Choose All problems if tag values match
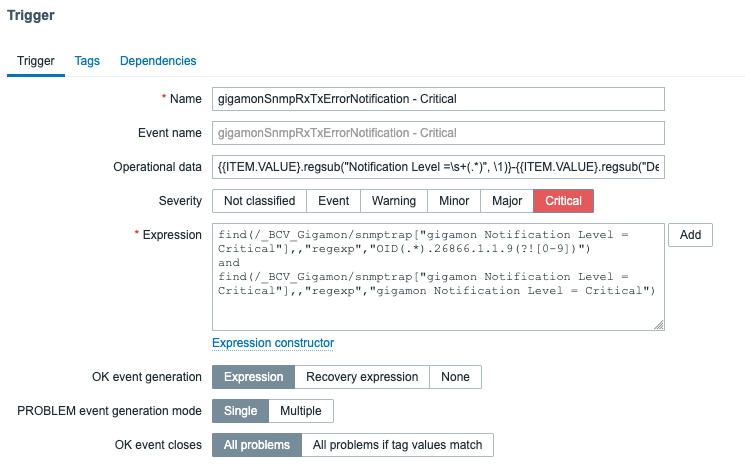The width and height of the screenshot is (745, 466). pyautogui.click(x=397, y=445)
